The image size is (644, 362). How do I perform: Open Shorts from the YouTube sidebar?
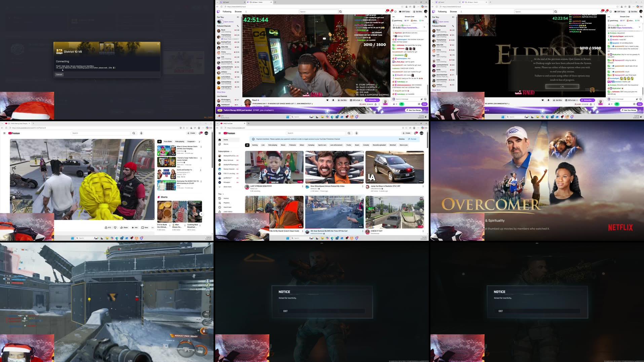pyautogui.click(x=226, y=144)
